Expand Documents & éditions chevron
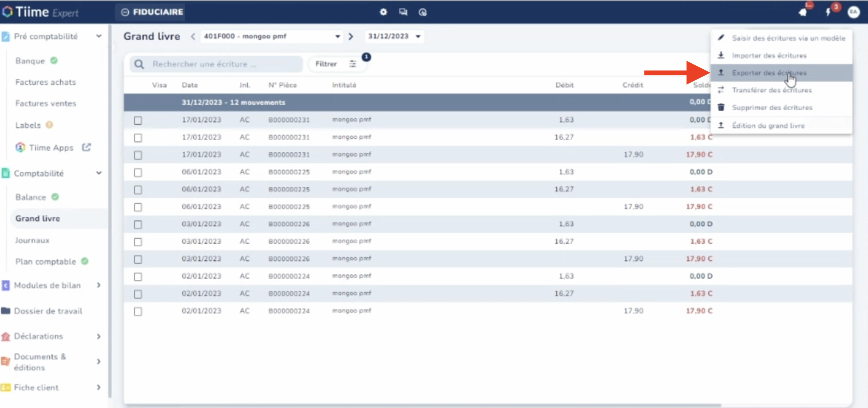Viewport: 868px width, 408px height. [99, 362]
